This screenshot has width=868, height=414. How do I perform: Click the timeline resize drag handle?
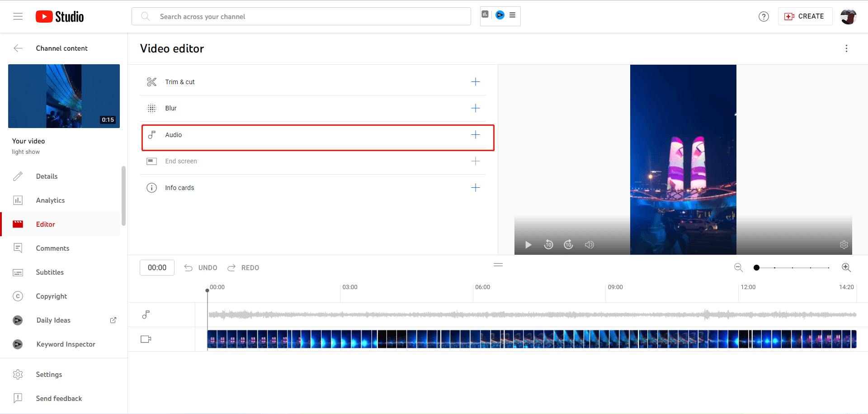(x=498, y=265)
